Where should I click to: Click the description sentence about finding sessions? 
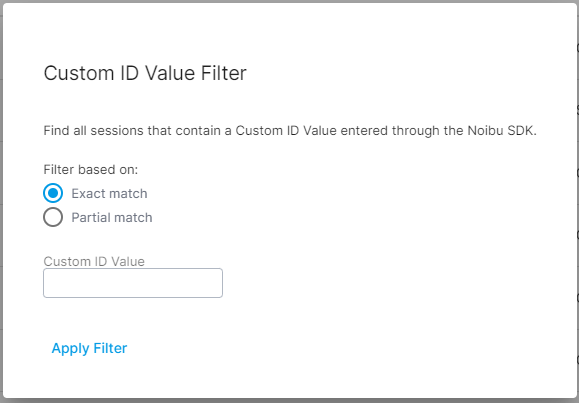[290, 131]
